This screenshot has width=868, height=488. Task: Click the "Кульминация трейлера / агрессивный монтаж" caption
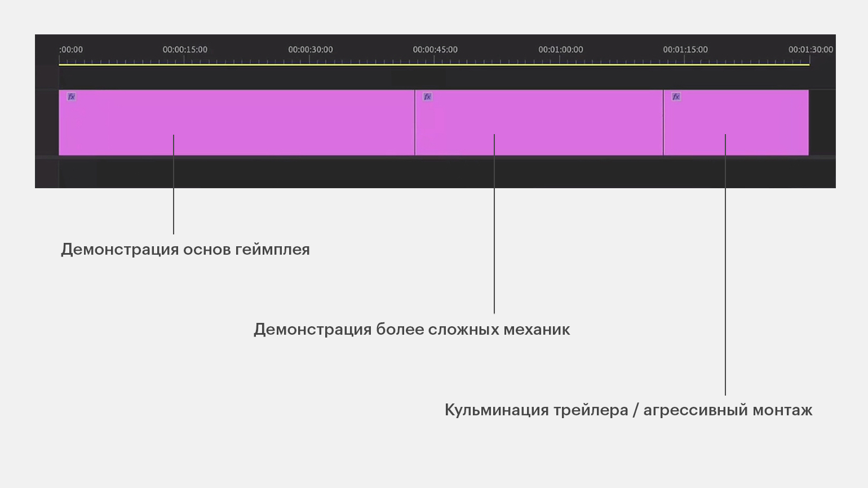(628, 410)
